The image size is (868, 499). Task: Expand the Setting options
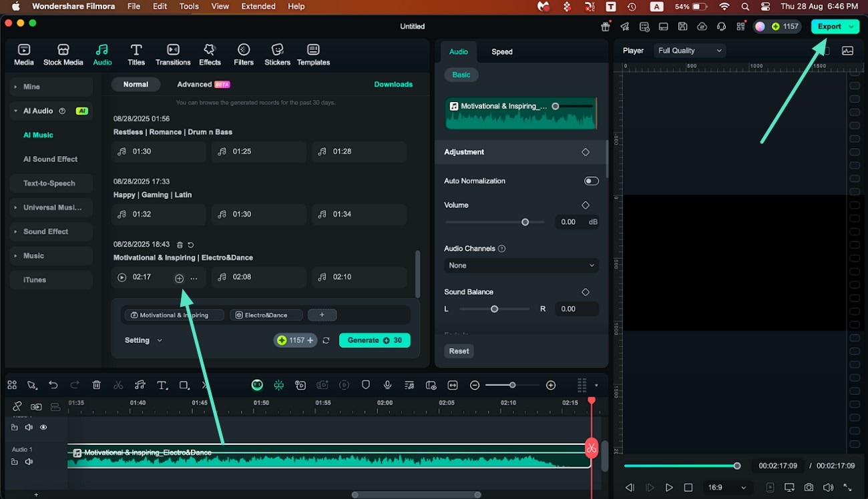tap(143, 340)
